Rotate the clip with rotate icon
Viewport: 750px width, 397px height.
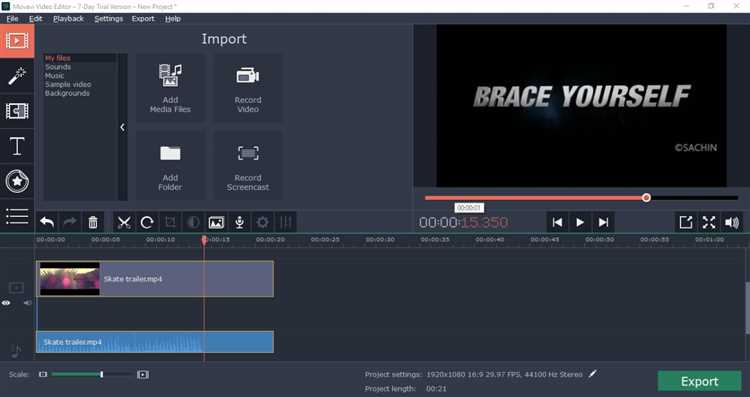pos(147,222)
